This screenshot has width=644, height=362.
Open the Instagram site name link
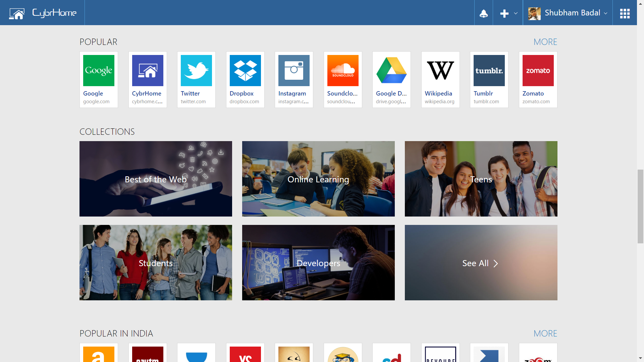[292, 94]
